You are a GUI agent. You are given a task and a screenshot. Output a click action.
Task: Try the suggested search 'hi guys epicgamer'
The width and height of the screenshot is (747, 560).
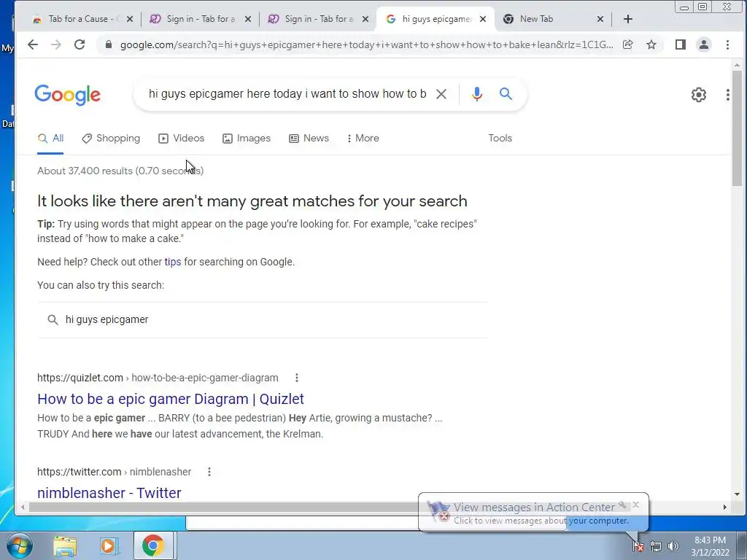click(x=262, y=319)
